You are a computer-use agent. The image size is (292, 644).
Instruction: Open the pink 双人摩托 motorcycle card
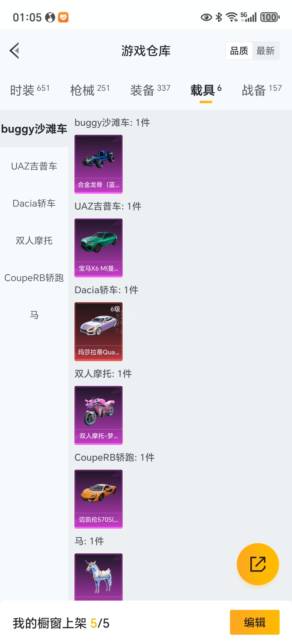(x=99, y=415)
